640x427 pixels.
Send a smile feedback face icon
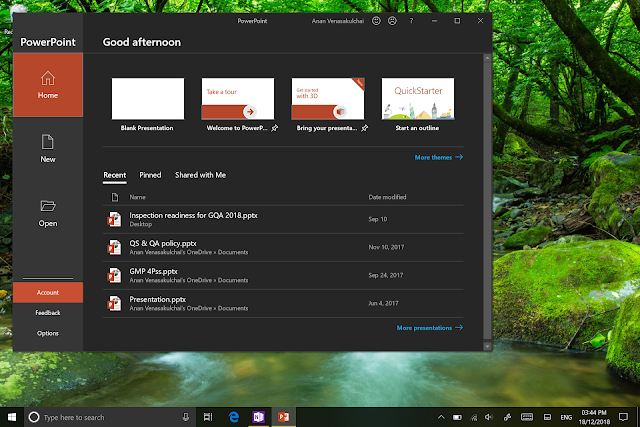(x=376, y=21)
